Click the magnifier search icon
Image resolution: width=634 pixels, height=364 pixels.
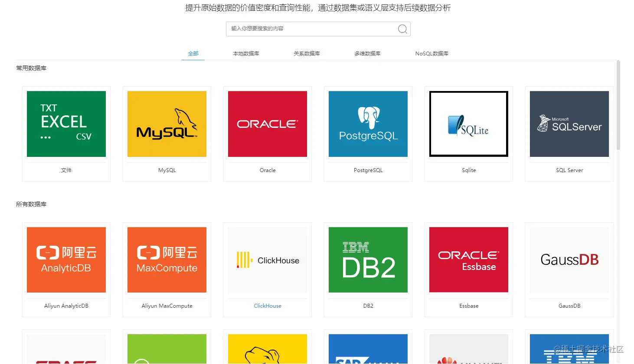(402, 29)
